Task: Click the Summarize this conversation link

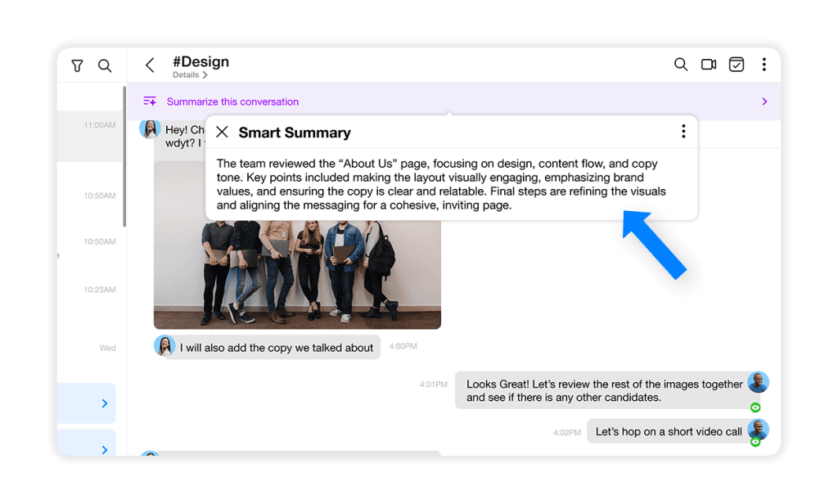Action: point(232,101)
